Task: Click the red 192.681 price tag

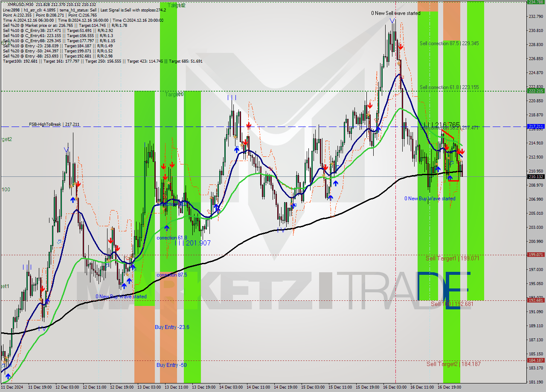Action: pos(536,300)
